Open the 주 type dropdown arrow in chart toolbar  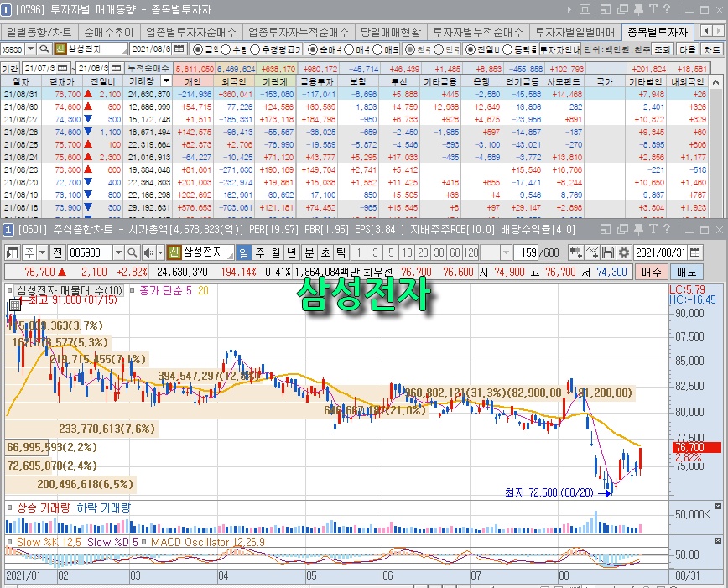pos(42,252)
